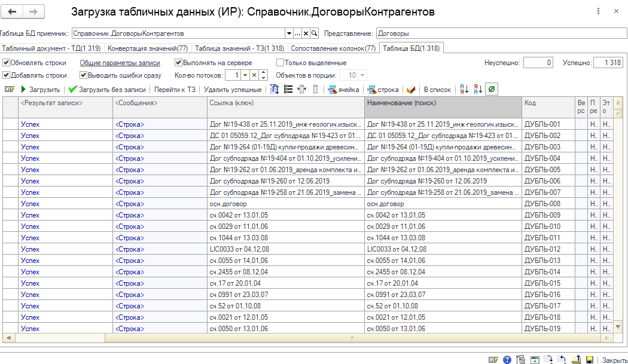Enable the Только выделенные checkbox

280,63
